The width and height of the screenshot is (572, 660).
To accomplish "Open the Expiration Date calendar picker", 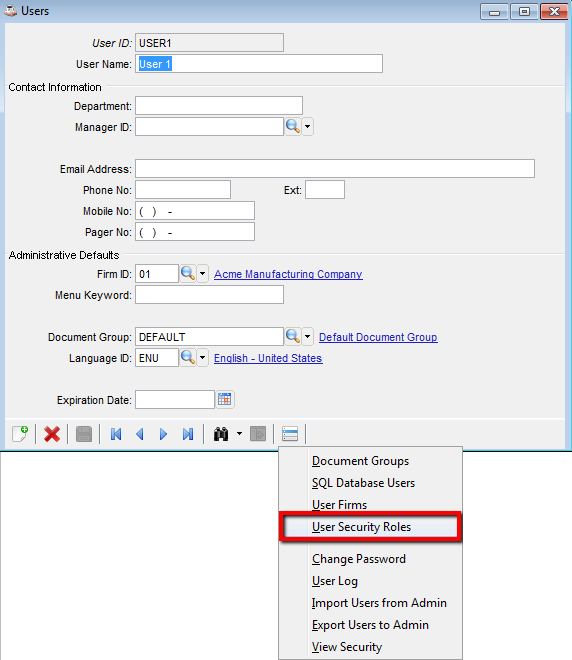I will tap(225, 399).
